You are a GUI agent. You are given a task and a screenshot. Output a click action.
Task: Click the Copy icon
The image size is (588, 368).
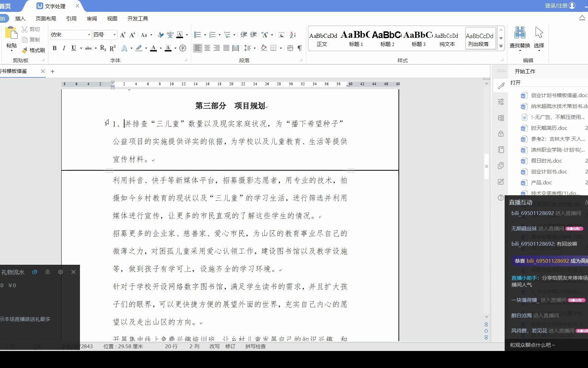click(24, 40)
